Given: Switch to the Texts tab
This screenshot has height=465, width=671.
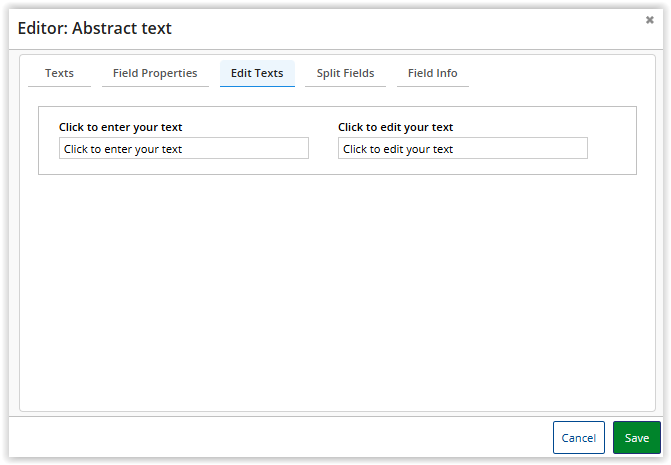Looking at the screenshot, I should 59,73.
